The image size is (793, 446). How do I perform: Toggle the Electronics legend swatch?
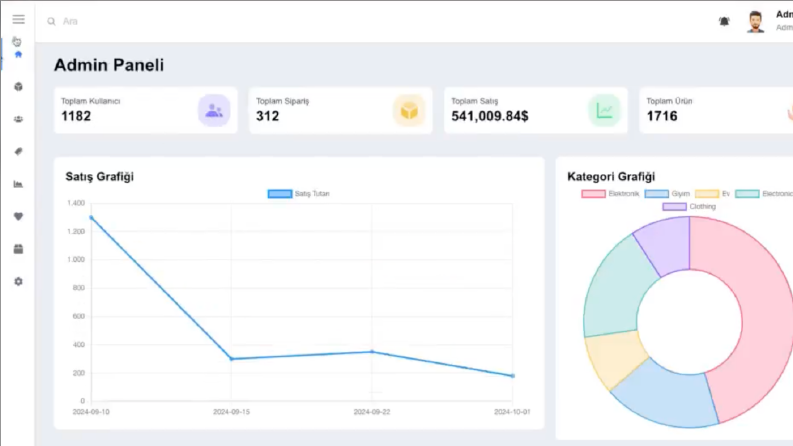coord(747,194)
